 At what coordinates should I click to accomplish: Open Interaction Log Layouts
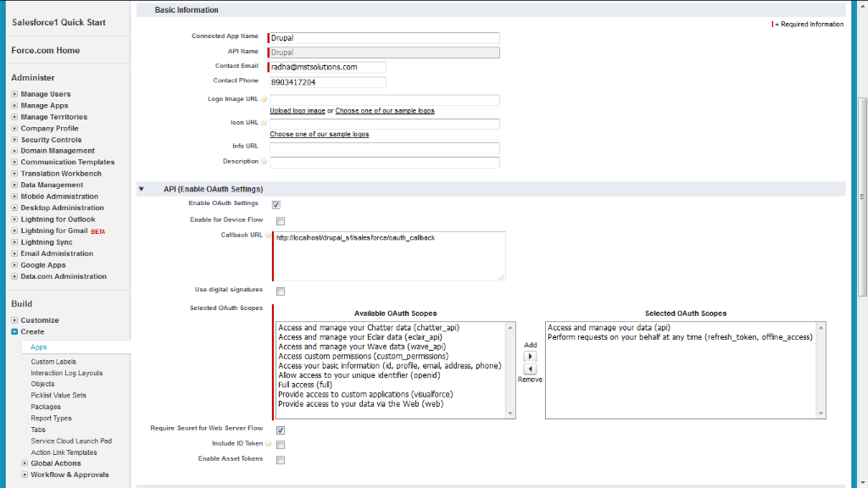(67, 374)
